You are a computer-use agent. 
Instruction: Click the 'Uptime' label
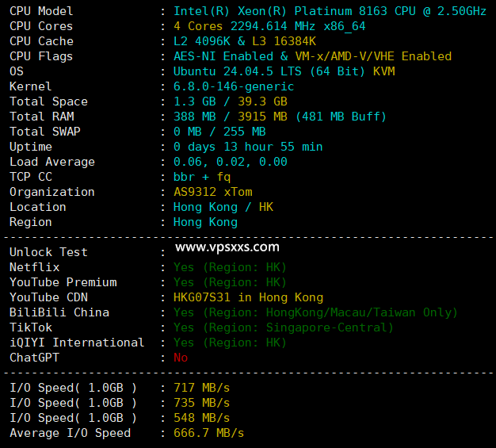coord(31,147)
